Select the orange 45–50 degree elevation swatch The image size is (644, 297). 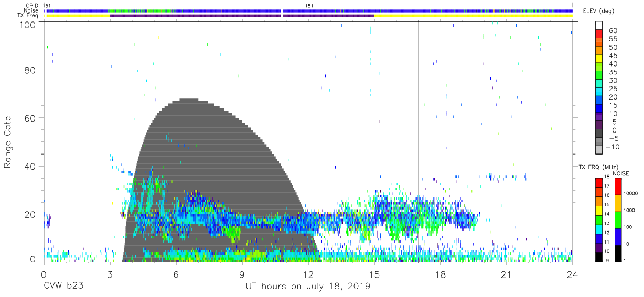pyautogui.click(x=599, y=51)
